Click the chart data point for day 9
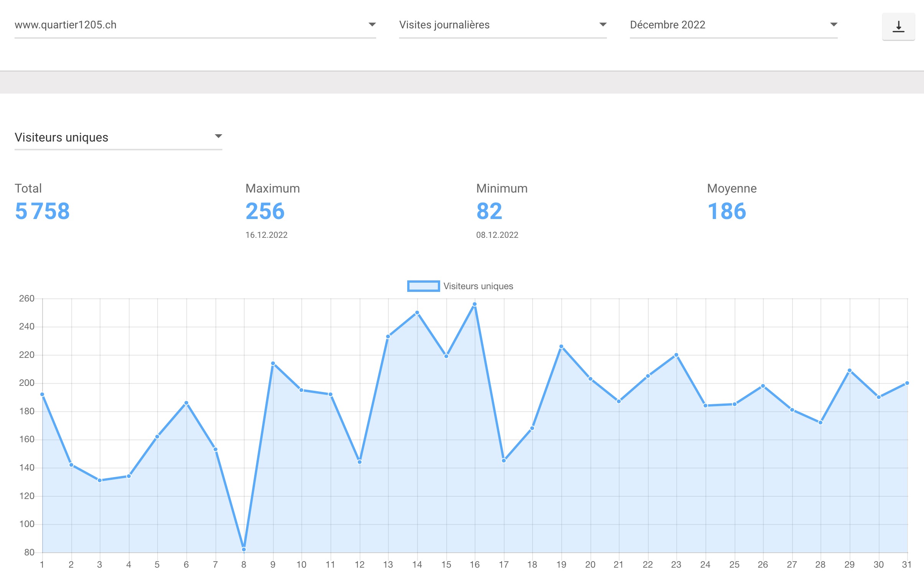The width and height of the screenshot is (924, 583). pyautogui.click(x=273, y=364)
